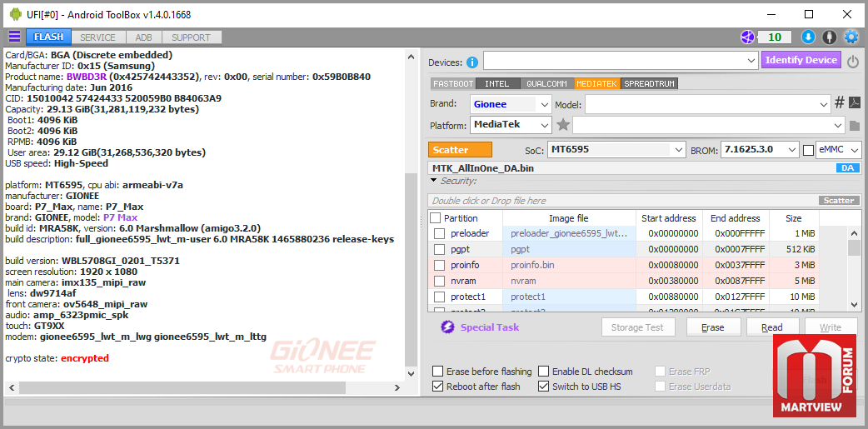868x429 pixels.
Task: Open the Platform dropdown showing MediaTek
Action: click(x=511, y=125)
